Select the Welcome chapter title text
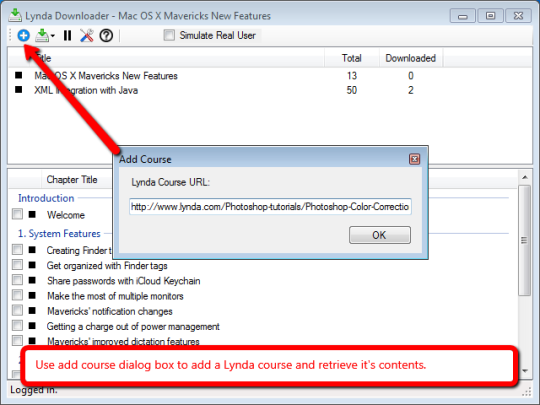The width and height of the screenshot is (540, 405). coord(66,215)
